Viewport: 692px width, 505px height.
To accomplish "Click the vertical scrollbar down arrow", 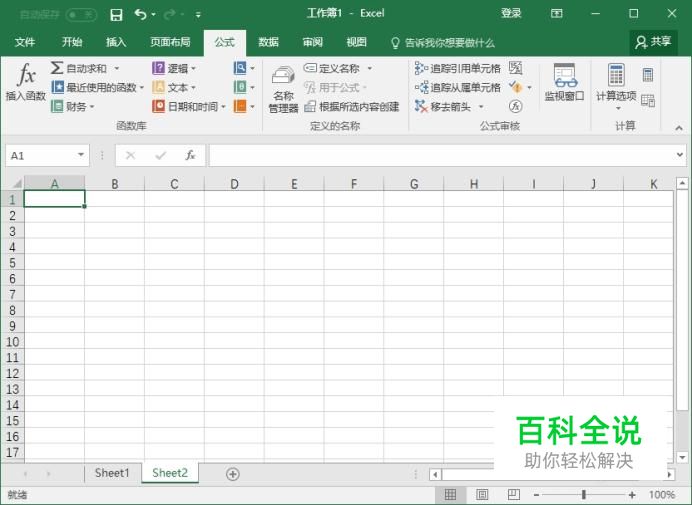I will pos(682,457).
